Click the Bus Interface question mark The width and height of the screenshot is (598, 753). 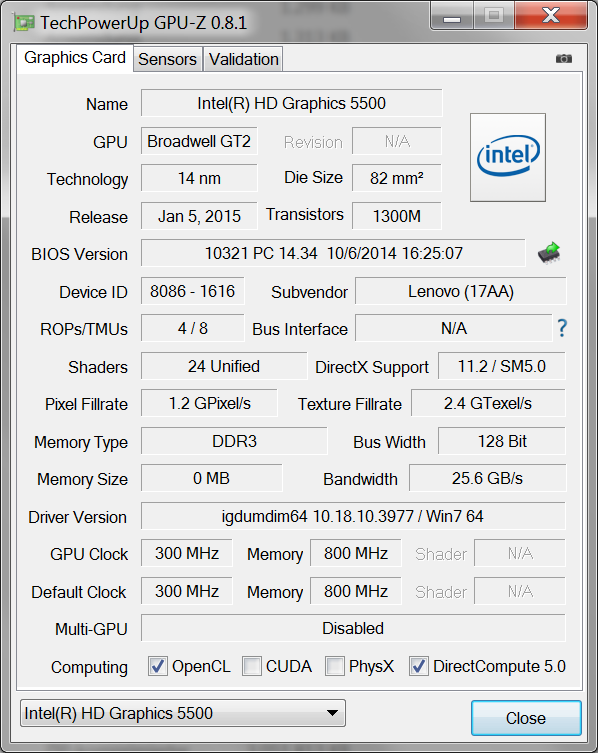(x=562, y=328)
